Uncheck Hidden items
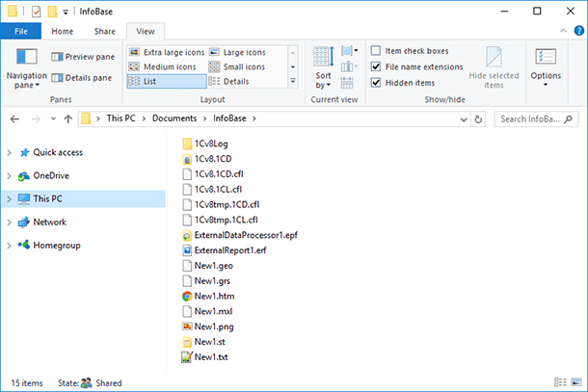 376,83
